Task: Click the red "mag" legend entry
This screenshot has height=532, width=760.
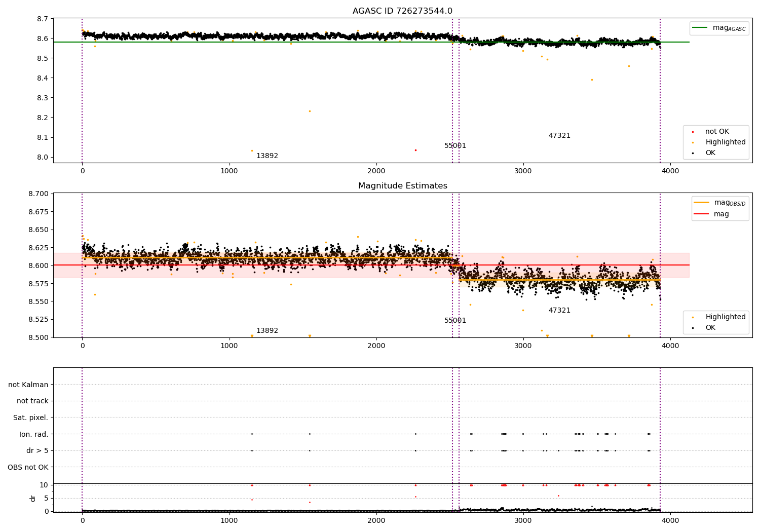Action: point(711,214)
